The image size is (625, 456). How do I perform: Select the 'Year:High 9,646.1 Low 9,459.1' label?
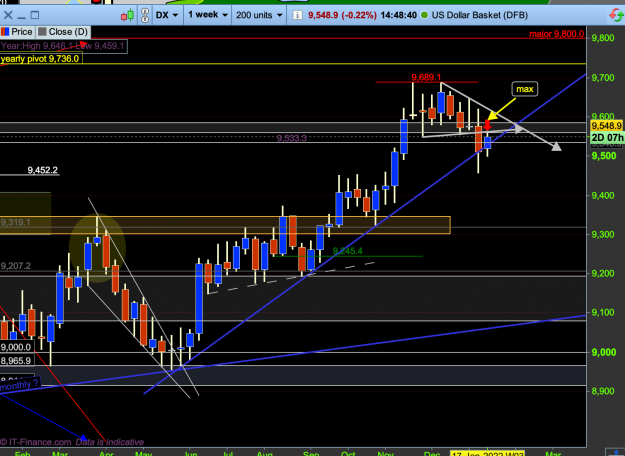(63, 46)
